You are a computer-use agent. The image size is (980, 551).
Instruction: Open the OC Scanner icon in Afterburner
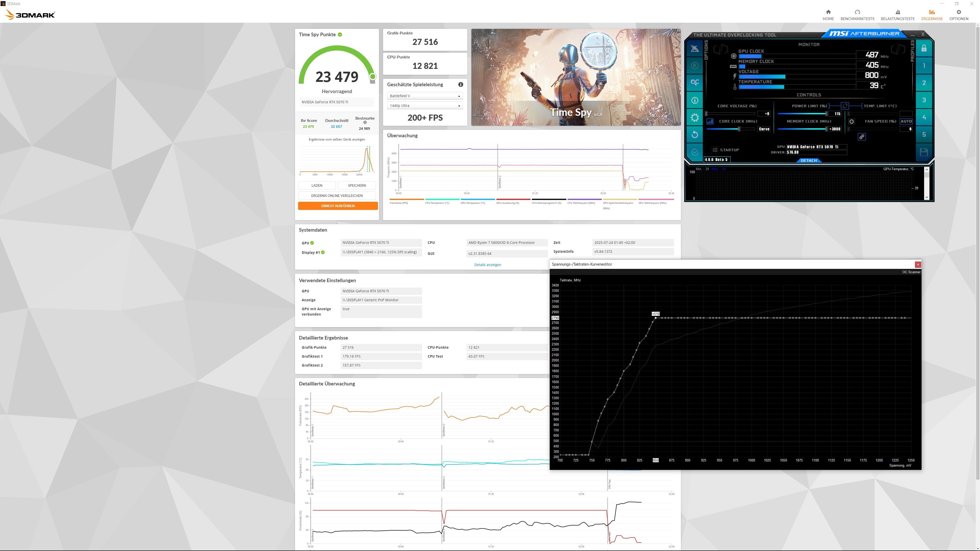(x=695, y=82)
